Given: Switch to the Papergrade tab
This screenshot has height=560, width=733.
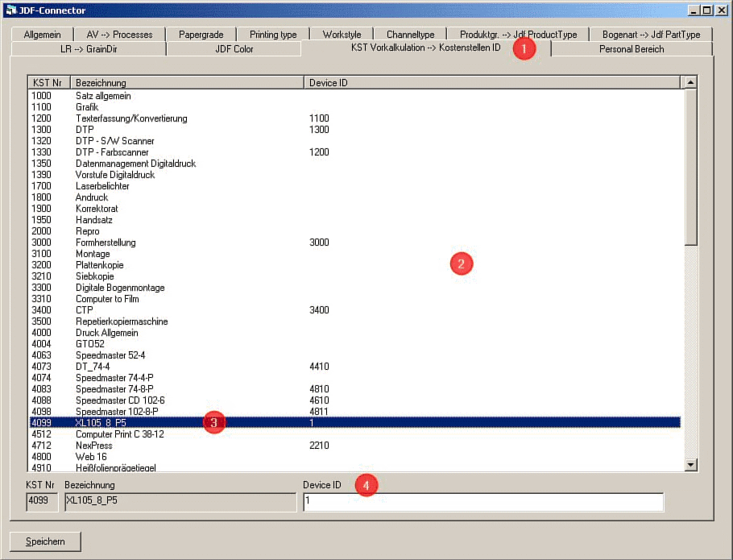Looking at the screenshot, I should point(201,34).
